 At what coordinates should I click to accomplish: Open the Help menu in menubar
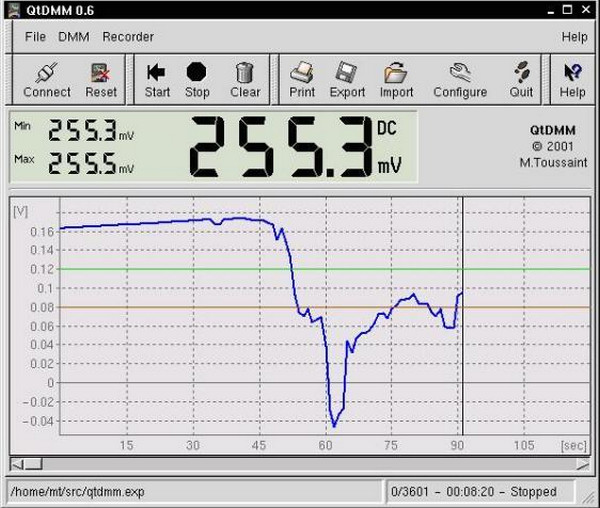point(574,37)
